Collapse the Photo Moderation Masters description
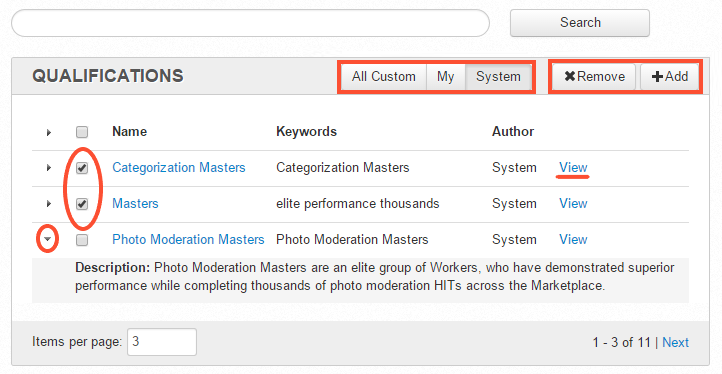The width and height of the screenshot is (722, 374). (x=47, y=240)
